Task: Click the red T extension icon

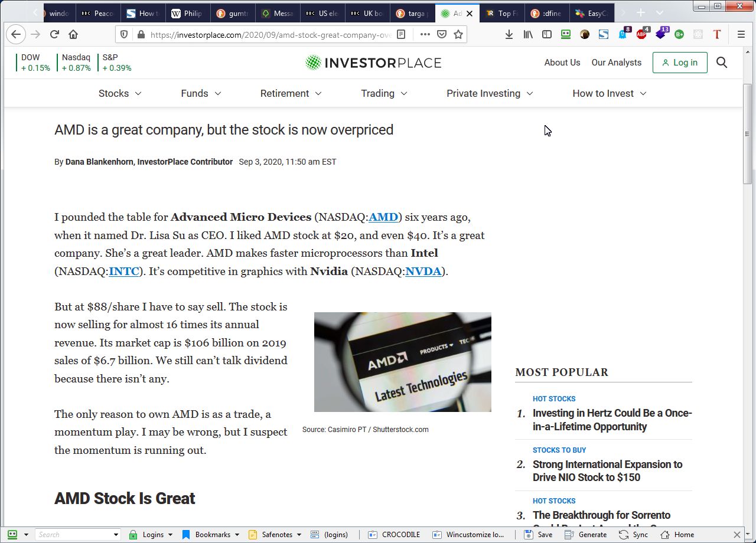Action: 717,34
